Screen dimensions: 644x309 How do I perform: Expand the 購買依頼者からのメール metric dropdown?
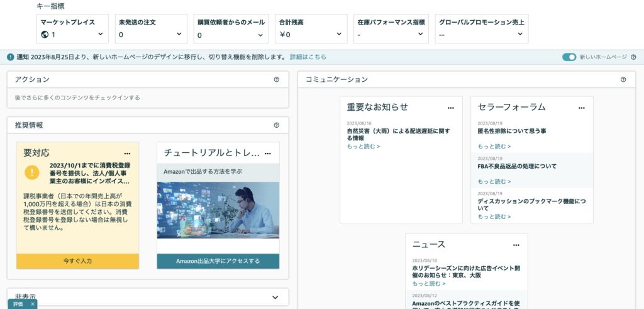[x=260, y=35]
